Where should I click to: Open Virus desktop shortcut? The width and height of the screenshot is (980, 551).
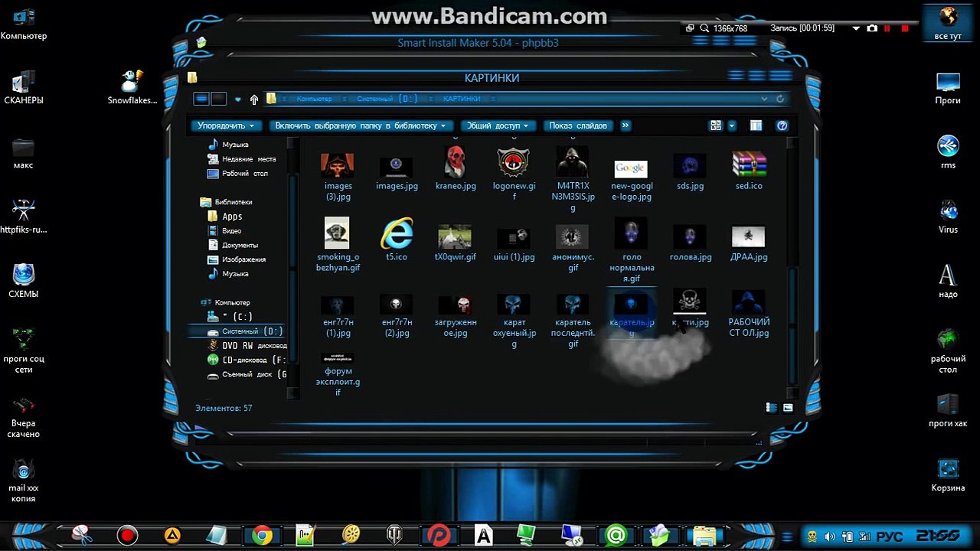click(x=948, y=216)
